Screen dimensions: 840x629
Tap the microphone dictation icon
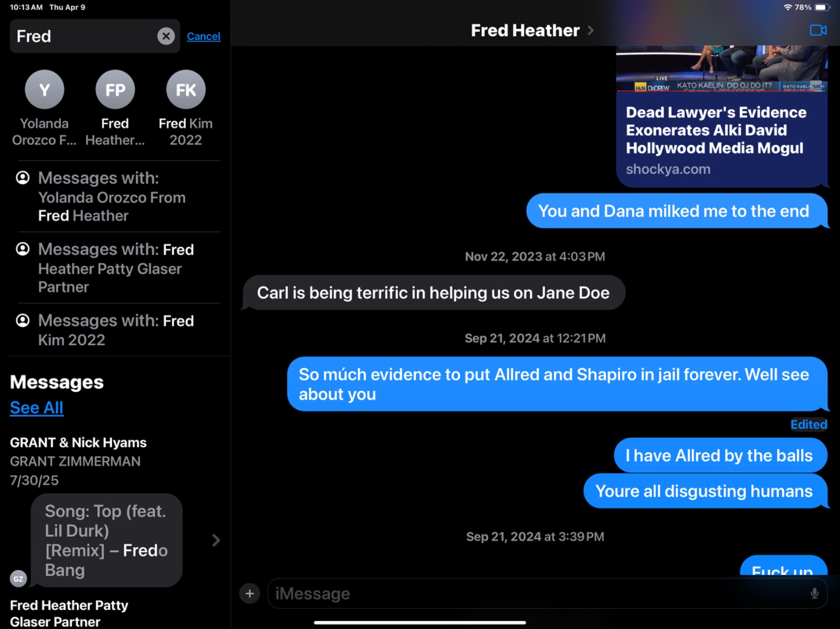[814, 593]
